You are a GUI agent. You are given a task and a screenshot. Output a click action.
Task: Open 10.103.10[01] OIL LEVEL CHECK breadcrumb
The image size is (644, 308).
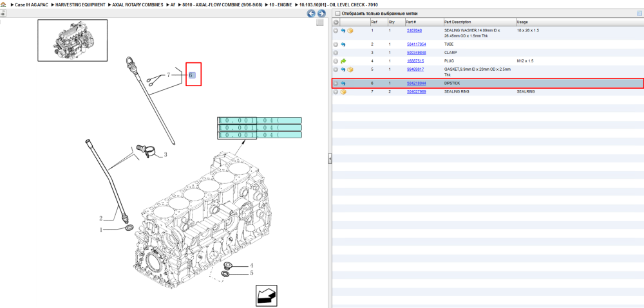(x=339, y=5)
